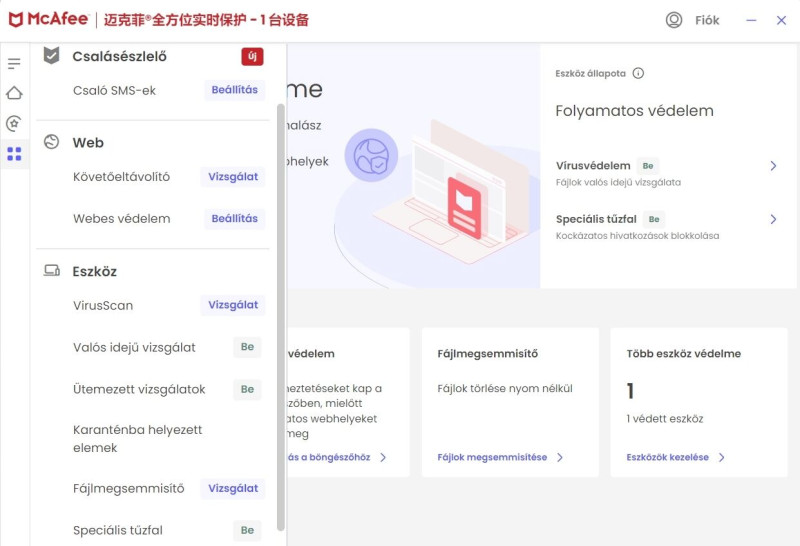Click Kockázatos hivatkozások blokkolása text

[637, 235]
